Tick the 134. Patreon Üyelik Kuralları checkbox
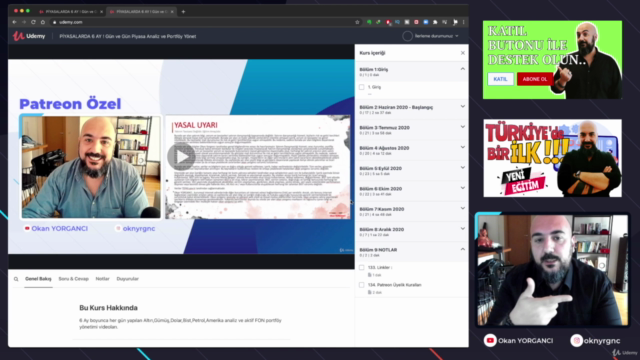 pyautogui.click(x=362, y=285)
